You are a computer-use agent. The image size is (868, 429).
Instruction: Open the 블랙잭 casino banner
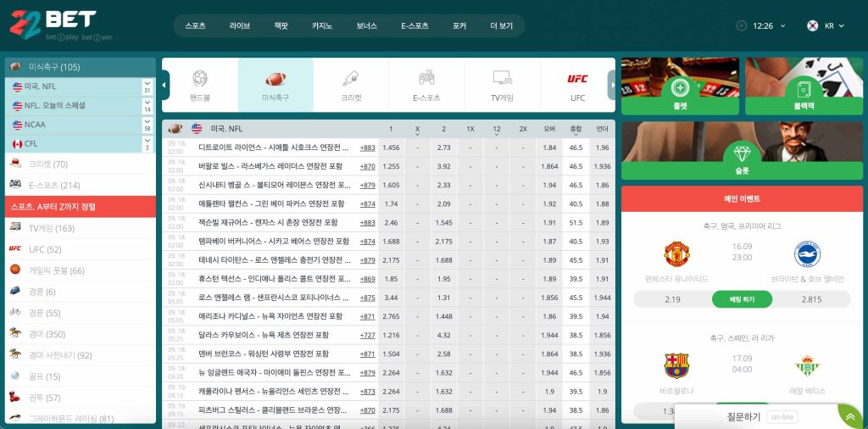coord(804,86)
